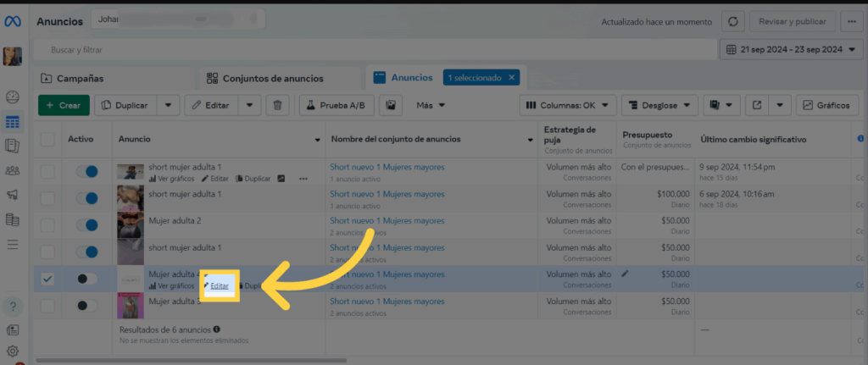Screen dimensions: 868x365
Task: Toggle off the first short mujer adulta 1 ad
Action: click(86, 172)
